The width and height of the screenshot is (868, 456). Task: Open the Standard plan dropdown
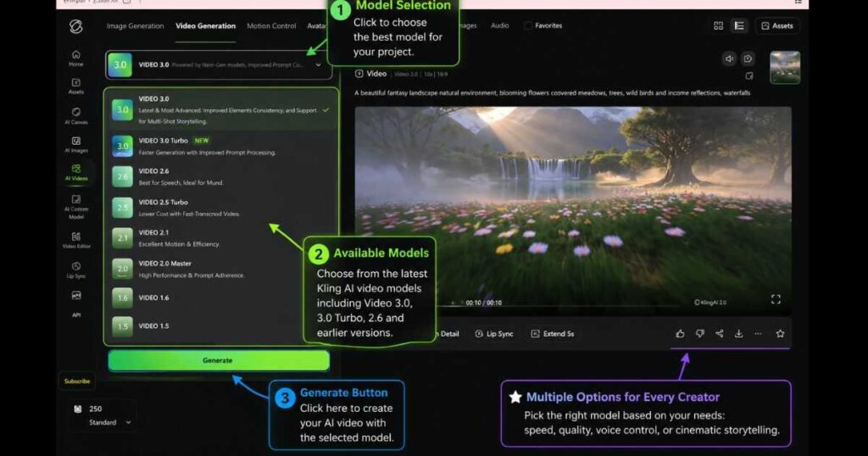click(x=109, y=423)
